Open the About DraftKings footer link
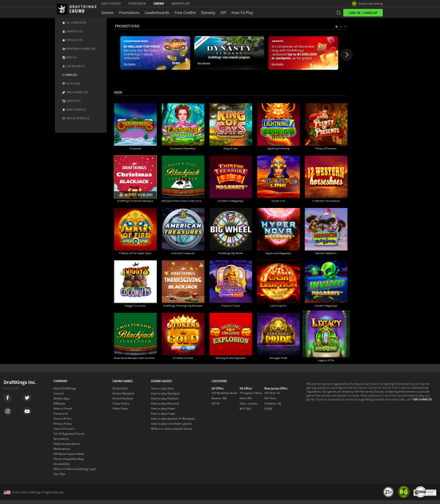 [x=65, y=388]
